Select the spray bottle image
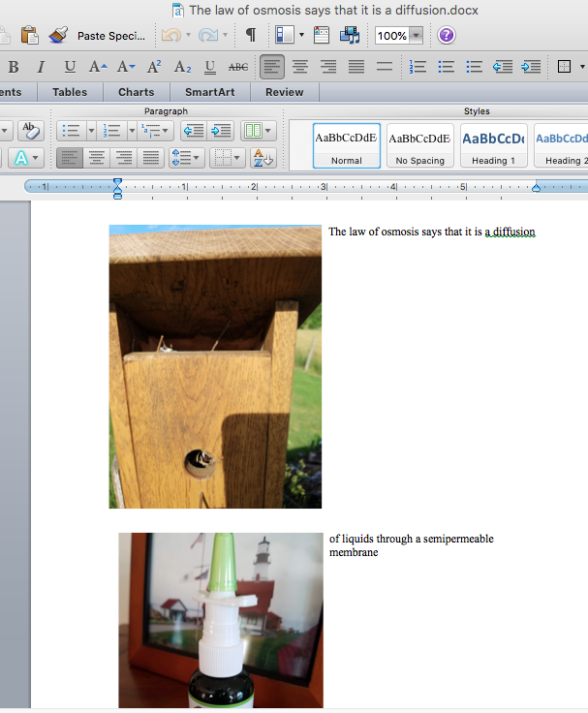Screen dimensions: 588x713 tap(221, 620)
